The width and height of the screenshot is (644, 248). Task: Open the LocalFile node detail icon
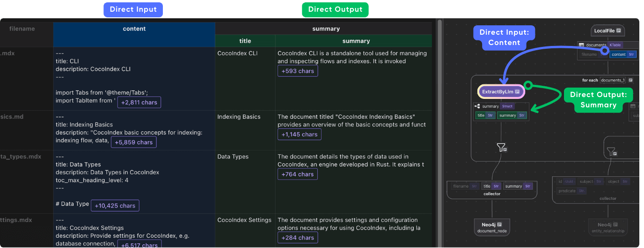click(618, 31)
